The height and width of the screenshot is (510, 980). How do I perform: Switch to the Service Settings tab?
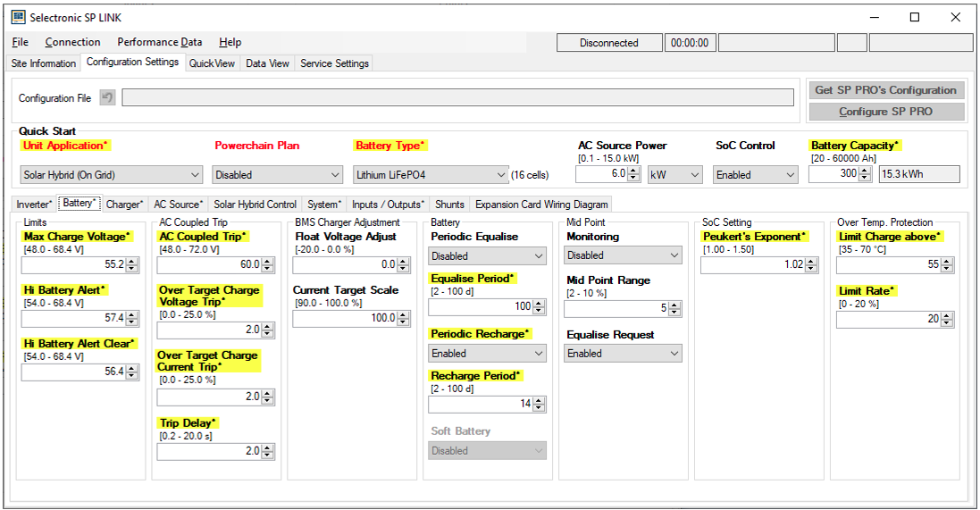(x=334, y=63)
